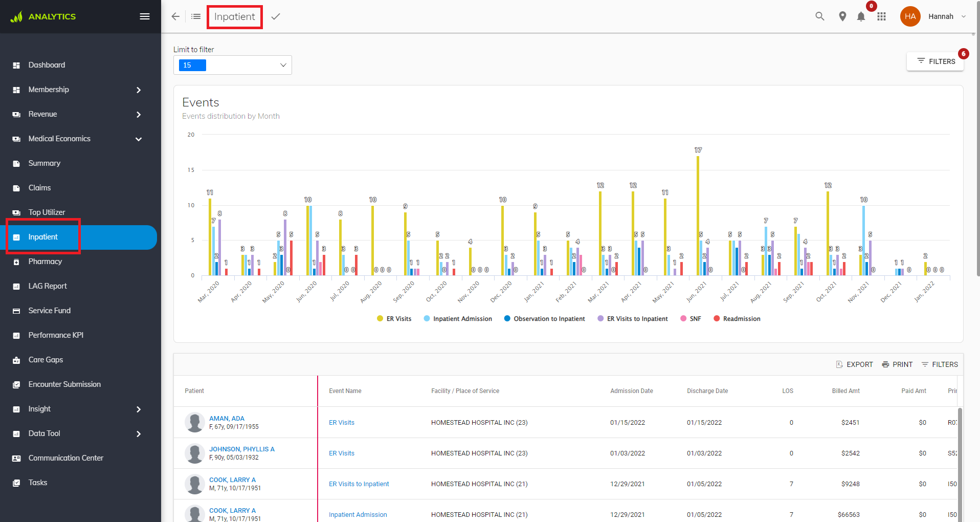Open patient link AMAN, ADA
Image resolution: width=980 pixels, height=522 pixels.
click(227, 418)
